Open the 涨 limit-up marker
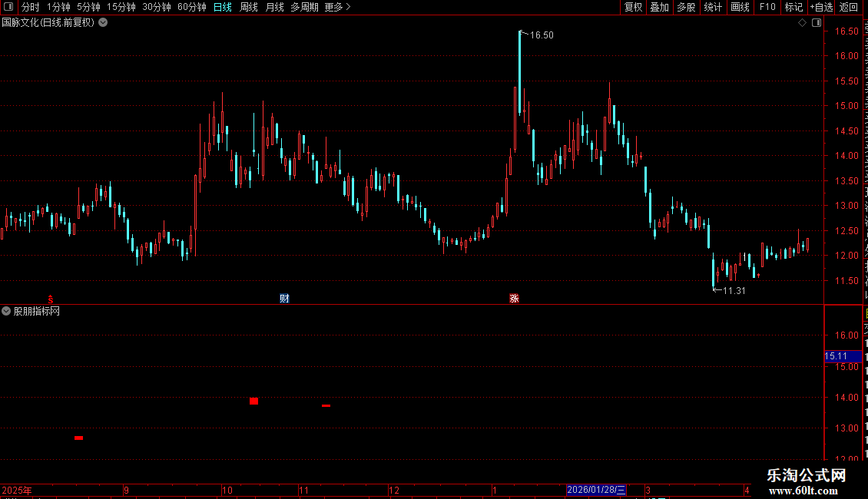Viewport: 868px width, 499px height. (514, 299)
